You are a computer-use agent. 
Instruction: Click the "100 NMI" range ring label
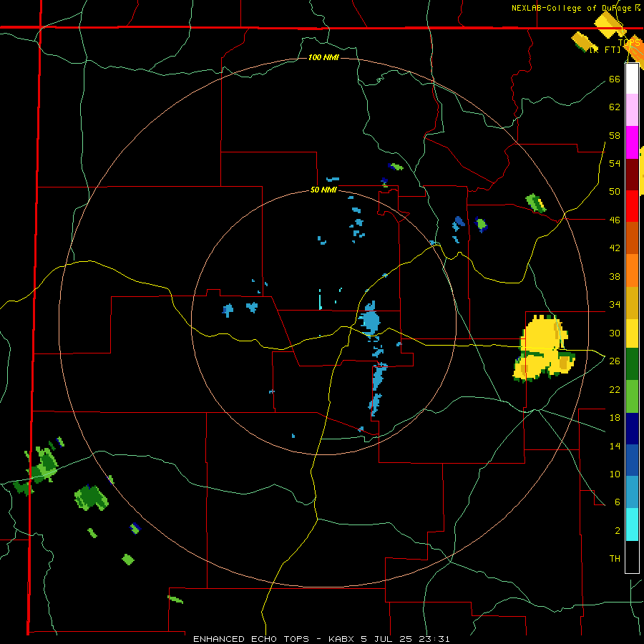(x=323, y=57)
